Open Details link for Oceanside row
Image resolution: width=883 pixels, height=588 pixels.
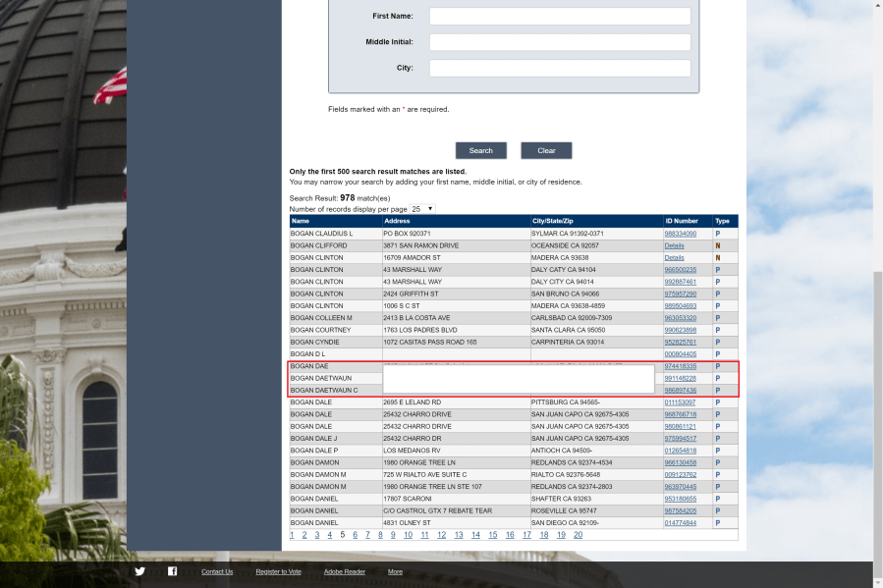click(674, 245)
